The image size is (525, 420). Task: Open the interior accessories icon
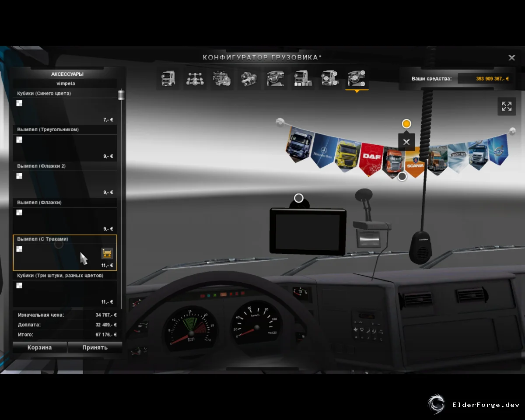tap(357, 79)
